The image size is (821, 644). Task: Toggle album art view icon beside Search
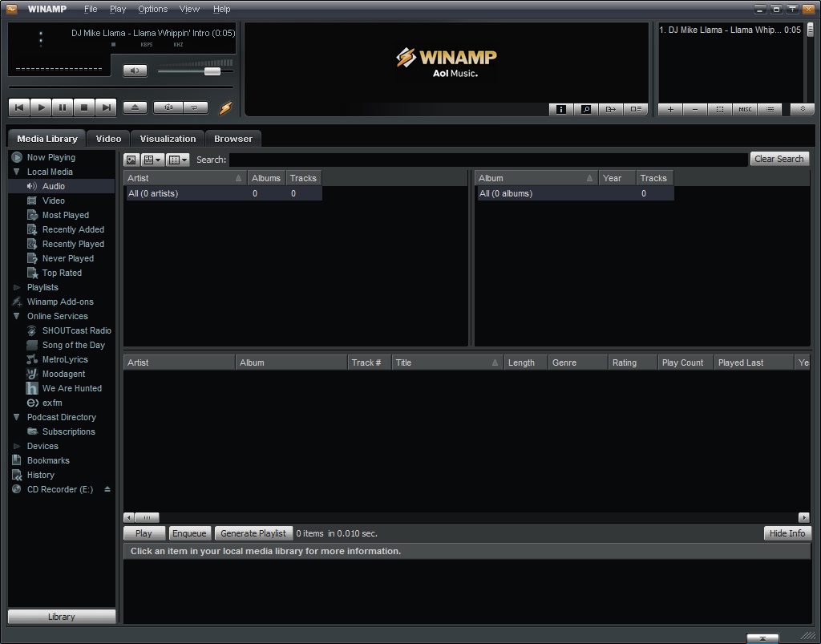click(x=131, y=160)
